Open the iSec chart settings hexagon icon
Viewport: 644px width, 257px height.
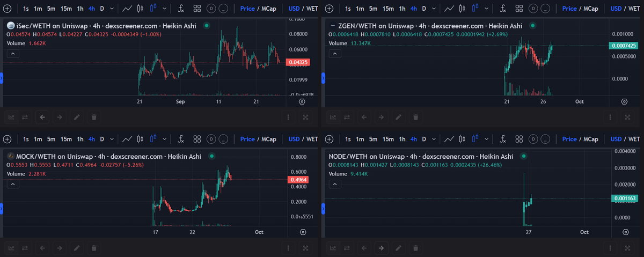point(302,101)
